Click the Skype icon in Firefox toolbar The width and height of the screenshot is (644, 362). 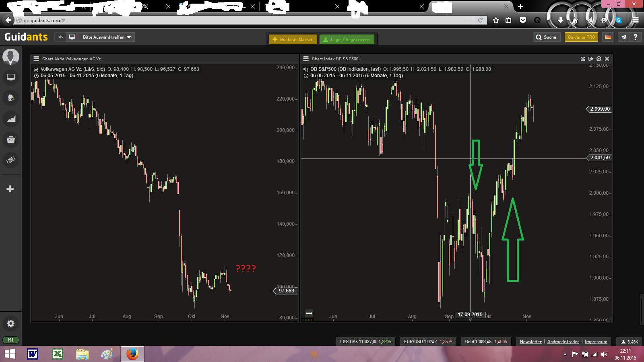click(x=619, y=20)
